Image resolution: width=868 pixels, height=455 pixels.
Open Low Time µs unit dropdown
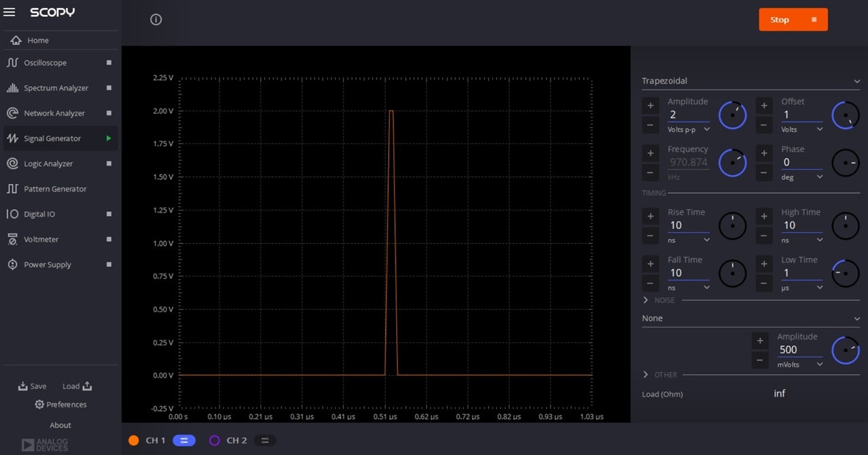click(802, 287)
